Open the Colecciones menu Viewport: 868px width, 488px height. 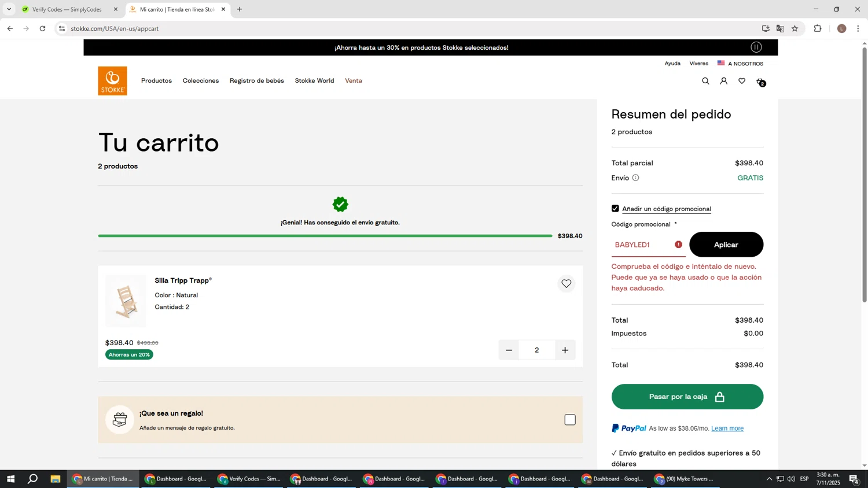pos(201,81)
